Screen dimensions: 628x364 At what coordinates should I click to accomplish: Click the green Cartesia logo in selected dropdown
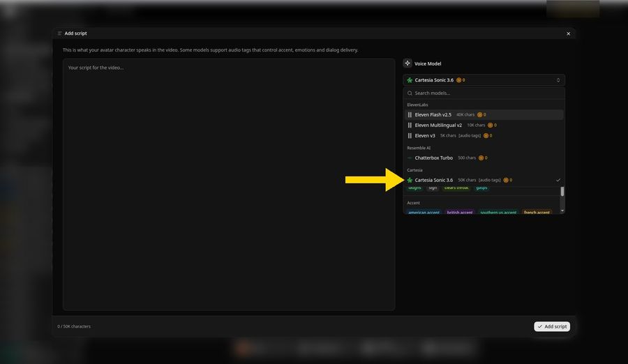click(410, 80)
